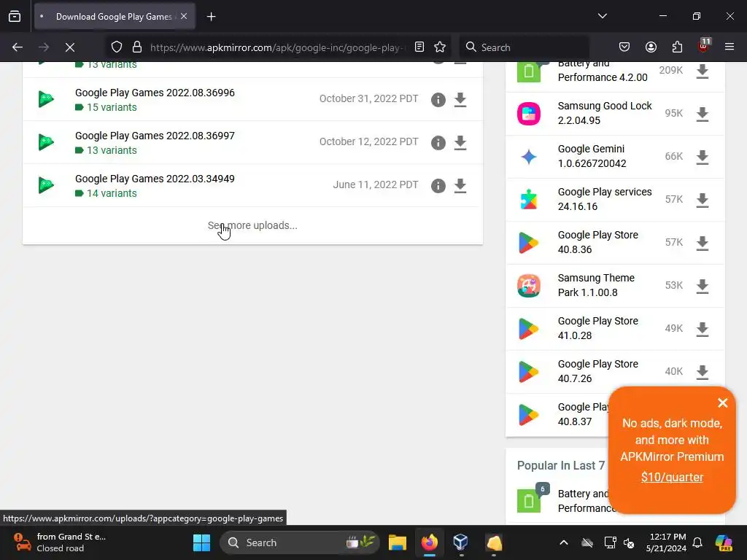Image resolution: width=747 pixels, height=560 pixels.
Task: Open Samsung Good Lock 2.2.04.95 link
Action: pos(605,113)
